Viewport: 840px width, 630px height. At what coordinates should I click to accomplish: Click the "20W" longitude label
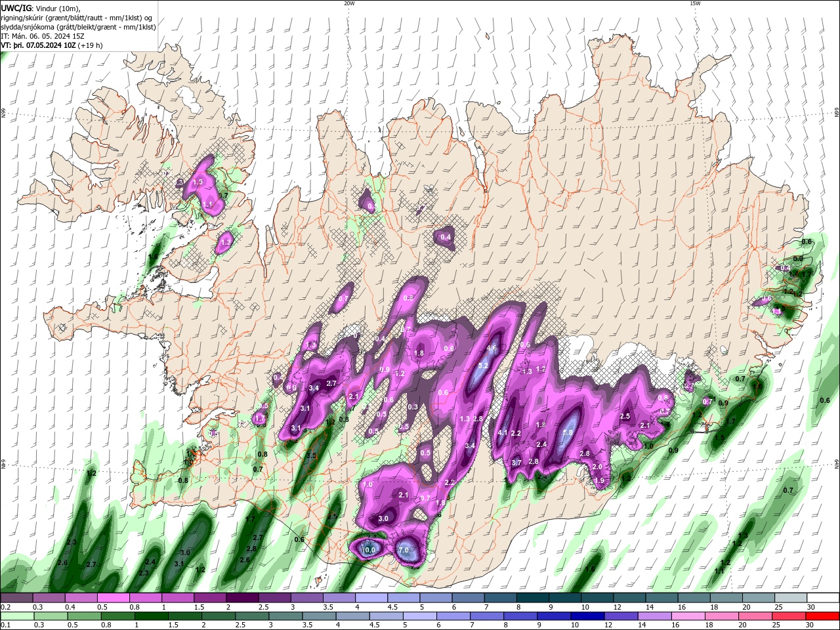point(349,3)
